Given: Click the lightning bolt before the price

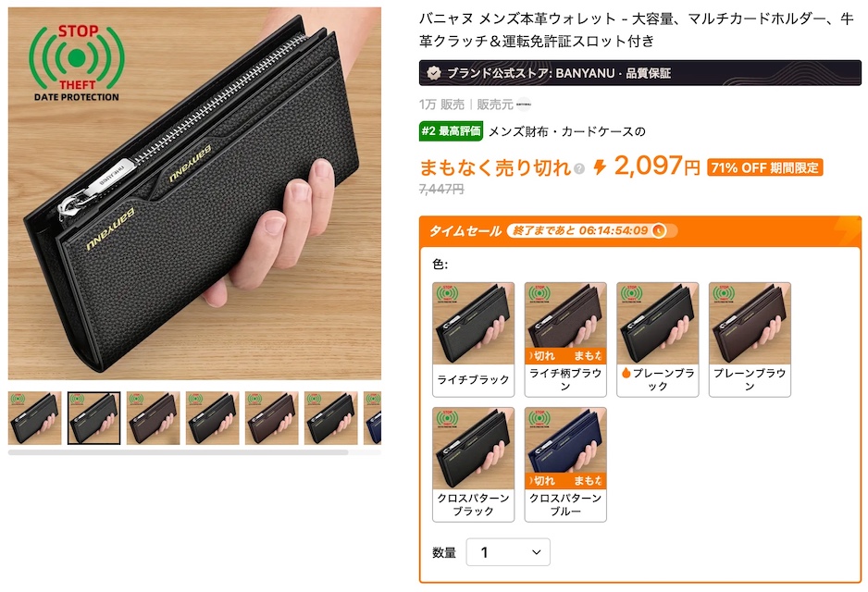Looking at the screenshot, I should tap(600, 166).
